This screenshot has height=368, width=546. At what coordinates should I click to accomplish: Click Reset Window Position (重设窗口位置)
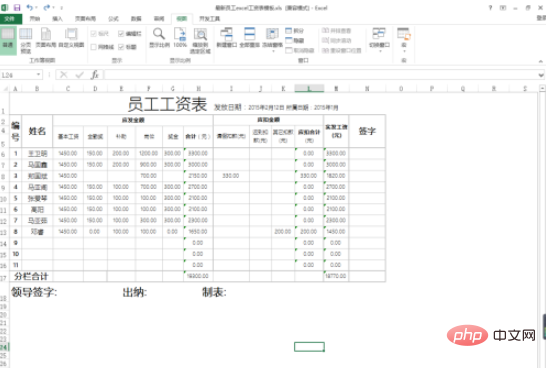pos(341,50)
